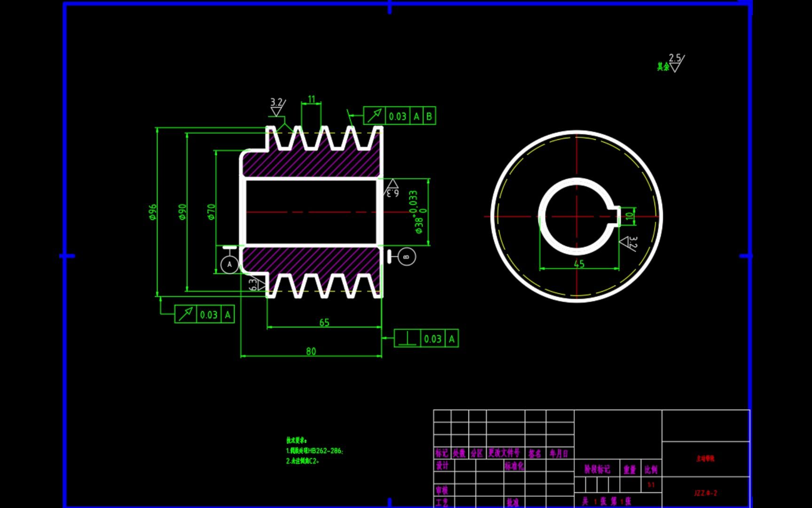Select the lower purple hatched section area
The image size is (812, 508).
coord(311,260)
